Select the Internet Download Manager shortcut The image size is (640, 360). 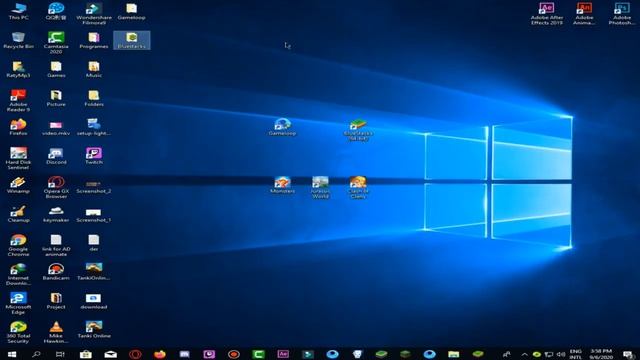[x=18, y=275]
